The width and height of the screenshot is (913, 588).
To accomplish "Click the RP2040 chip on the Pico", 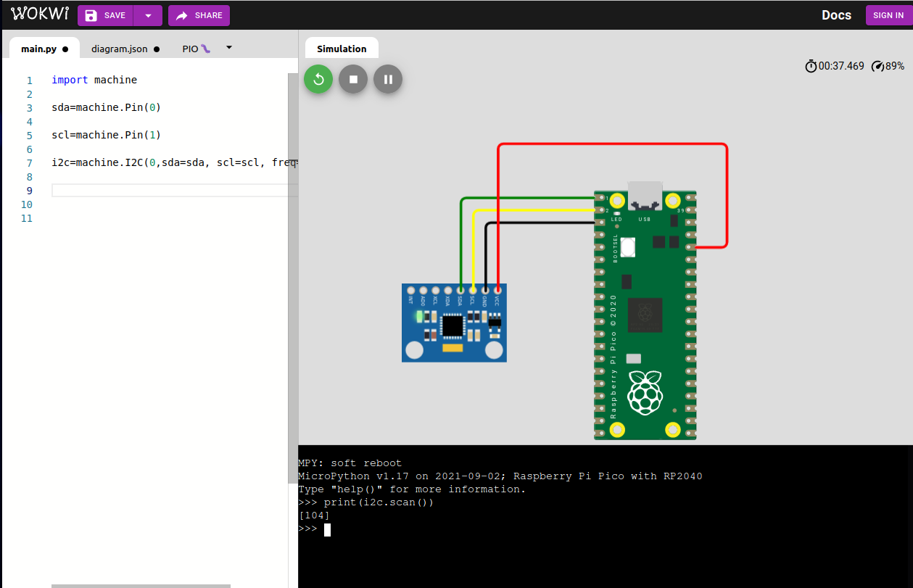I will coord(645,315).
